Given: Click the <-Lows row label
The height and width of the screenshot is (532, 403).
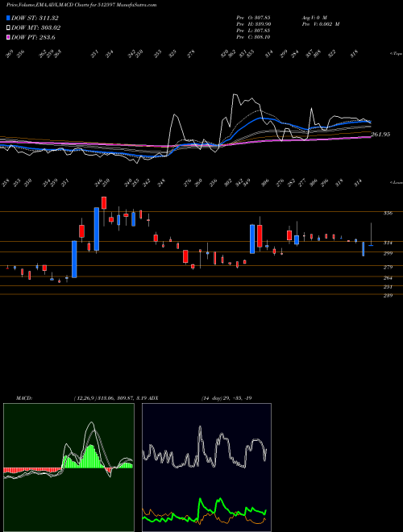Looking at the screenshot, I should click(x=396, y=182).
